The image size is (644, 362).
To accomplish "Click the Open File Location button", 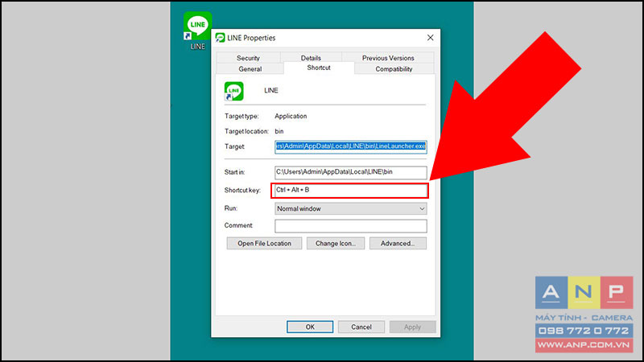I will [264, 244].
